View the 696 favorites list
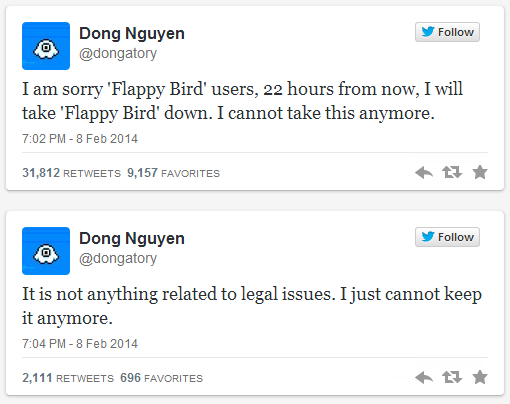The image size is (510, 404). [x=161, y=378]
